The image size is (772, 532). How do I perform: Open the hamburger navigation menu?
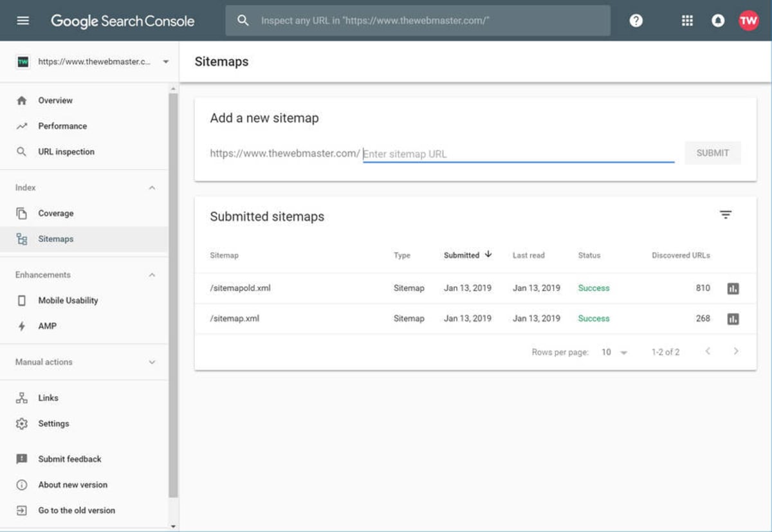click(x=23, y=21)
